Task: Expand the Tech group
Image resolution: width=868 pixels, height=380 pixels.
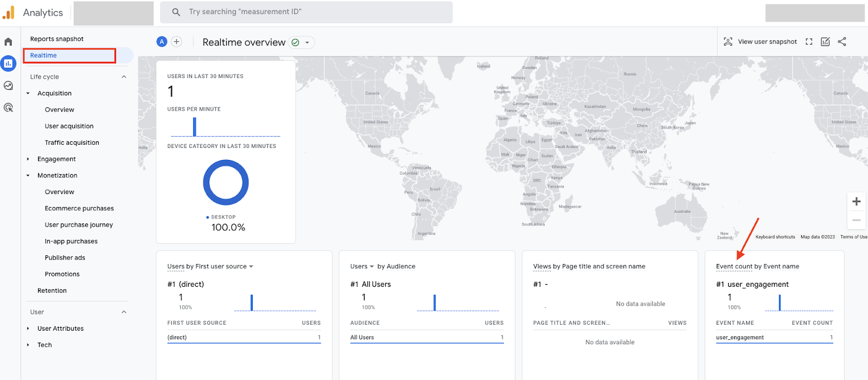Action: pos(28,345)
